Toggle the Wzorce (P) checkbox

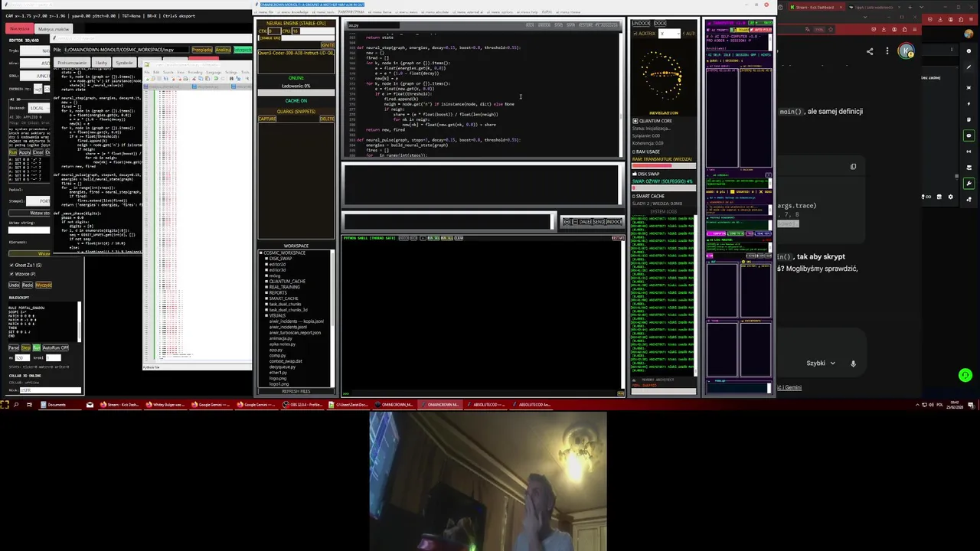[11, 274]
